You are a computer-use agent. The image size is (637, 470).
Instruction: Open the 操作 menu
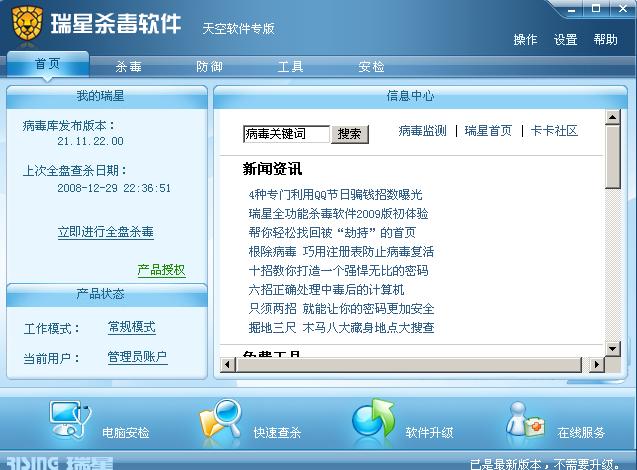click(525, 39)
